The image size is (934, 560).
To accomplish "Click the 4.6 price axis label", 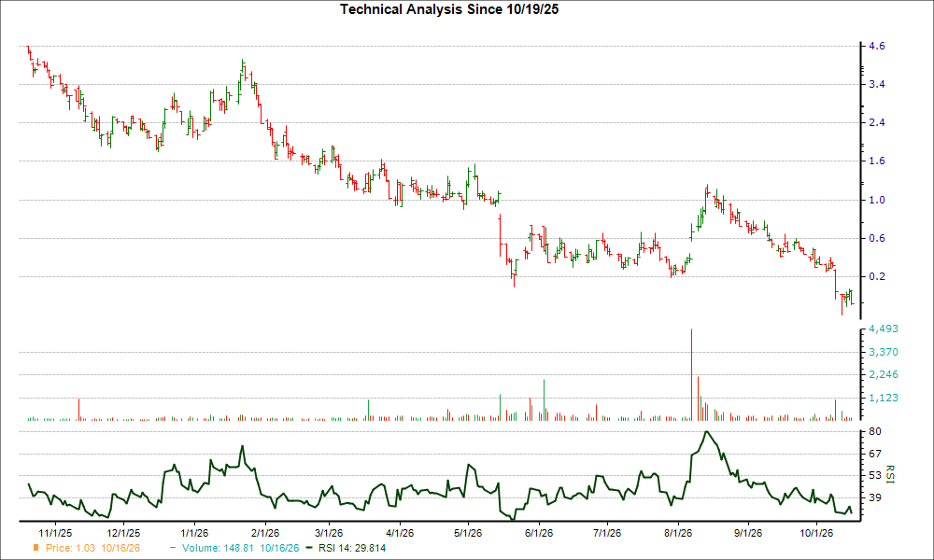I will pyautogui.click(x=877, y=46).
